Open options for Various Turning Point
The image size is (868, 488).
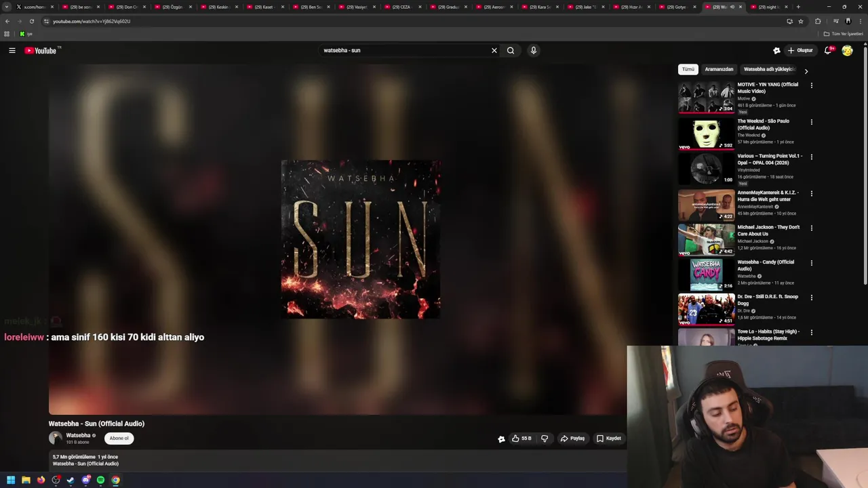point(811,157)
